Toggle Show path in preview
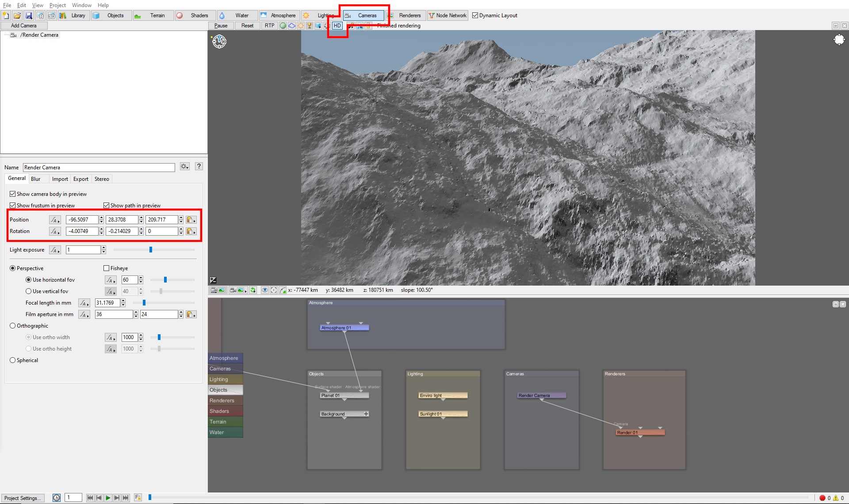This screenshot has height=504, width=849. 132,206
